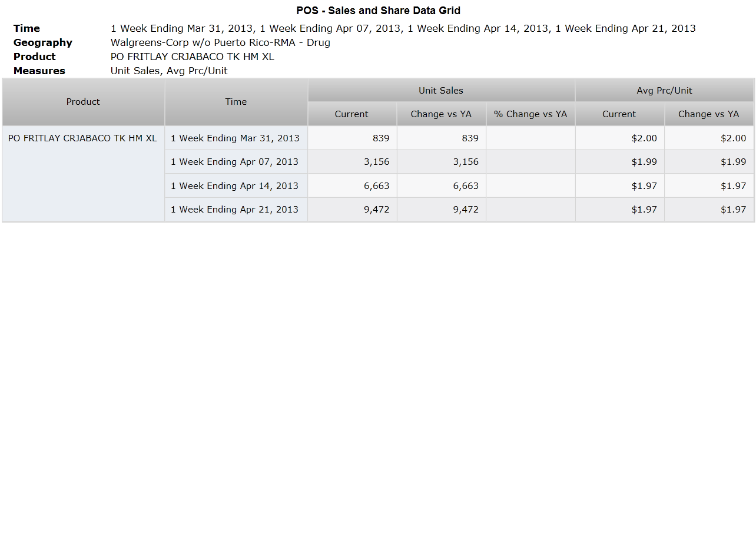
Task: Click the 'Walgreens-Corp w/o Puerto Rico-RMA - Drug' text
Action: coord(220,42)
